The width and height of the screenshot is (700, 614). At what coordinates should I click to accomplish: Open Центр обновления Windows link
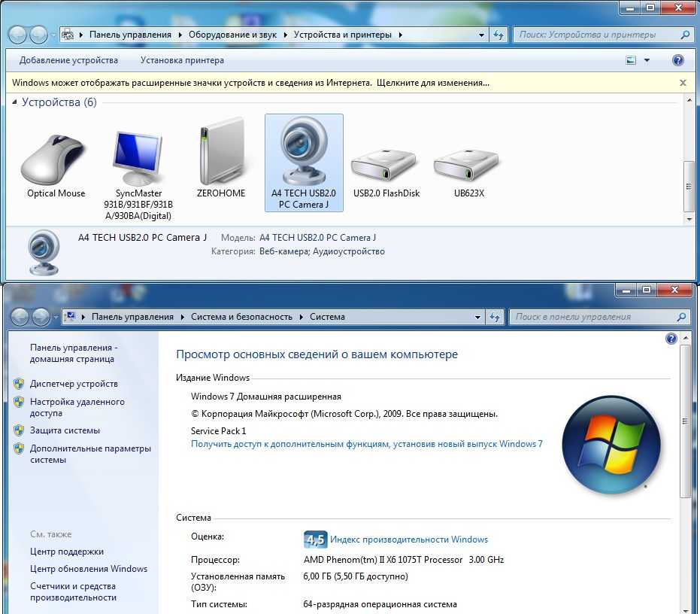(89, 569)
